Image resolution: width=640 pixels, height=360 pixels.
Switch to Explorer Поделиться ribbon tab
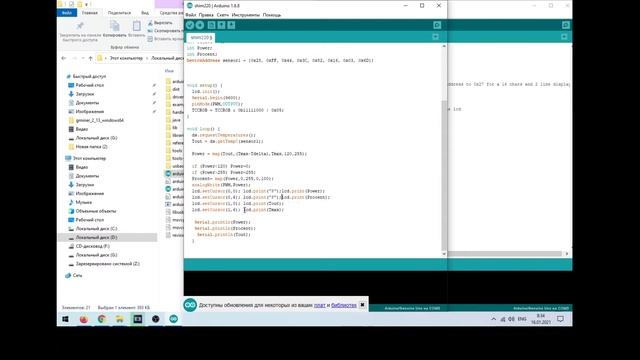pos(119,13)
